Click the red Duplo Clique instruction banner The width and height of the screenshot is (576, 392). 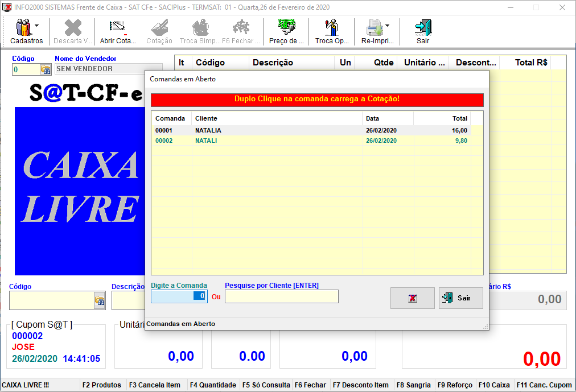(317, 100)
